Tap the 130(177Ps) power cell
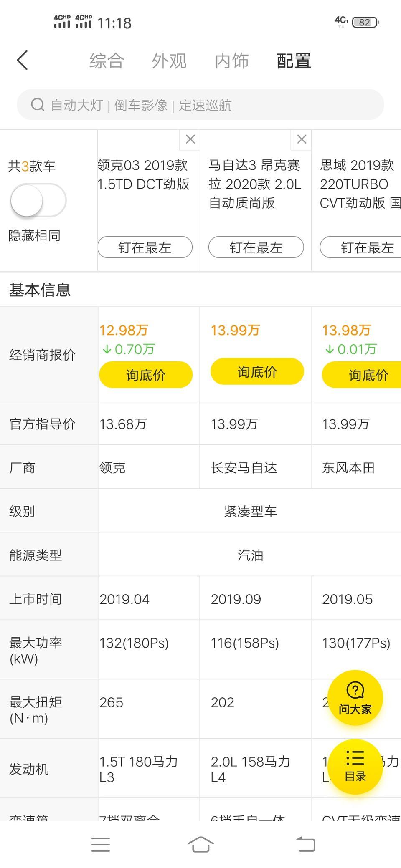Viewport: 401px width, 868px height. (x=356, y=650)
